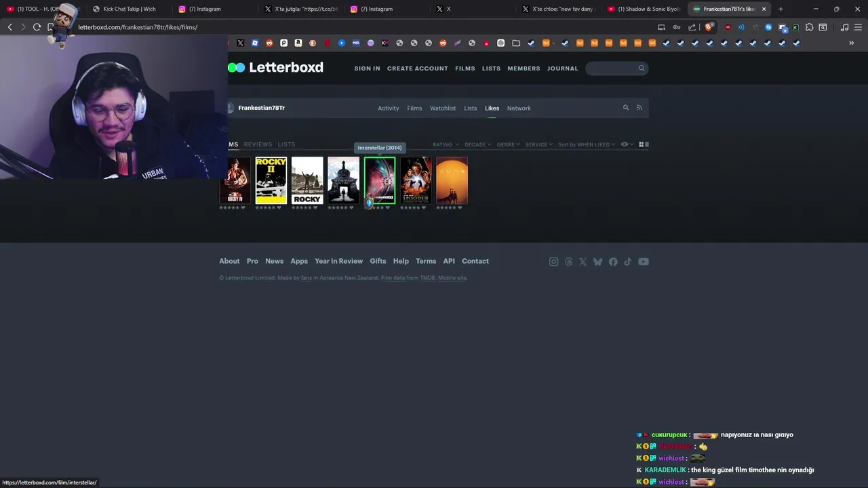Open the browser extensions puzzle icon
Screen dimensions: 868x488
[x=809, y=27]
